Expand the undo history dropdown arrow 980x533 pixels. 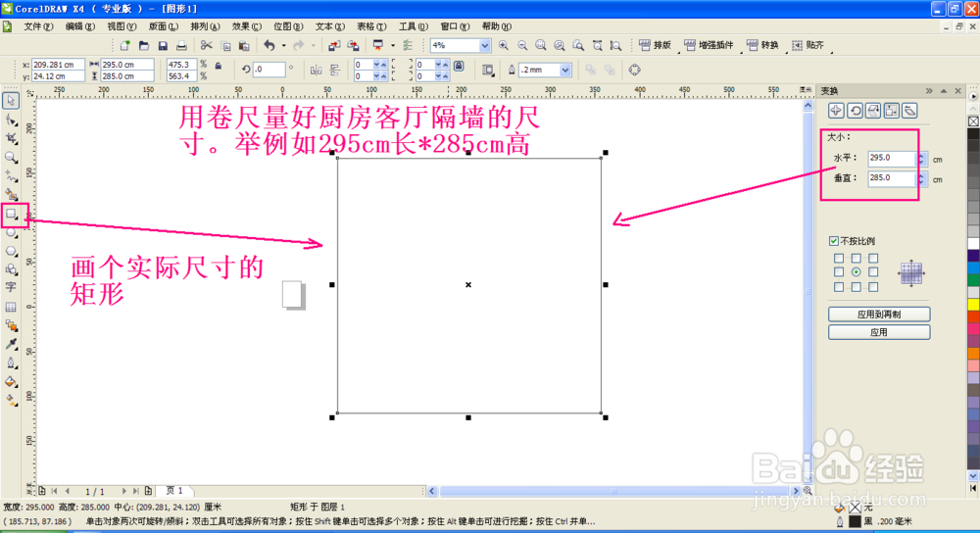click(x=284, y=45)
